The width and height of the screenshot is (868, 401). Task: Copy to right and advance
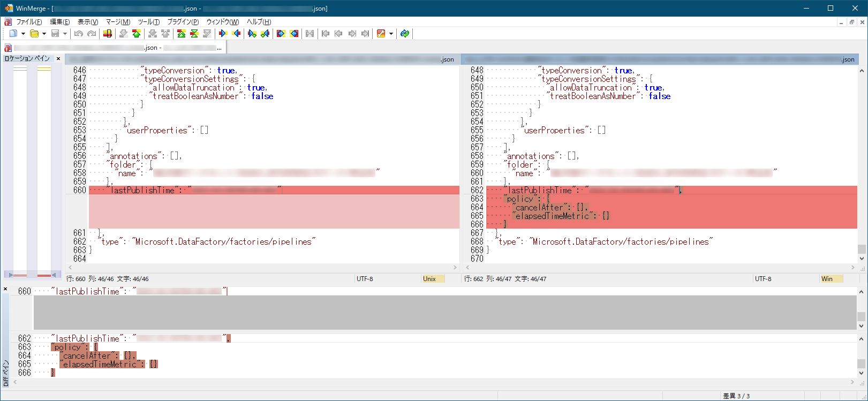(x=252, y=34)
